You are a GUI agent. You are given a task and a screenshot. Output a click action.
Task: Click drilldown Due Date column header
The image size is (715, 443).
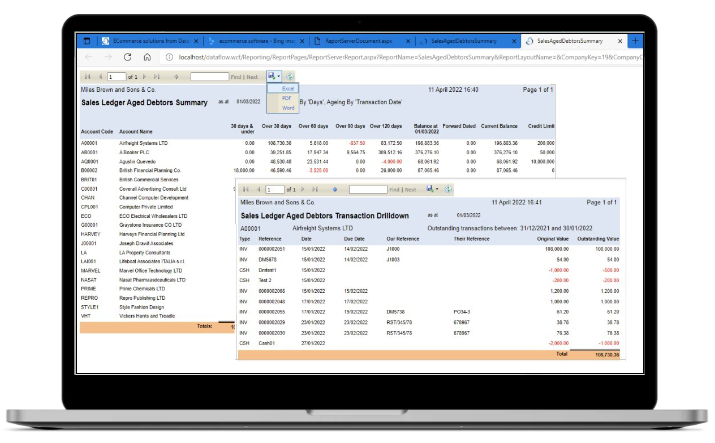pos(354,239)
